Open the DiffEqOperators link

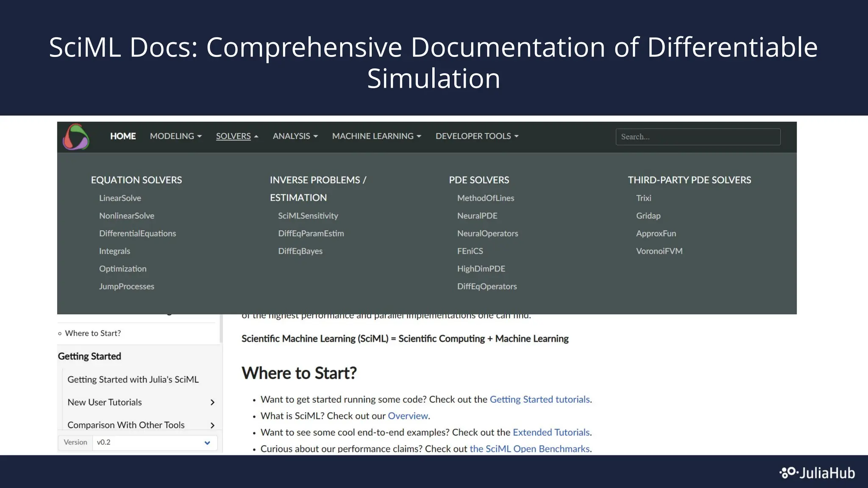pyautogui.click(x=487, y=286)
